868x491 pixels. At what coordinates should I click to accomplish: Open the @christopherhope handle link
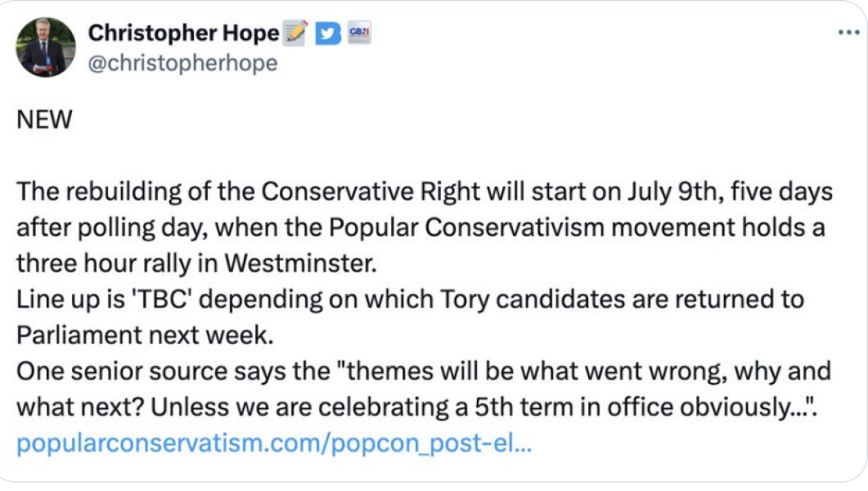[x=182, y=63]
